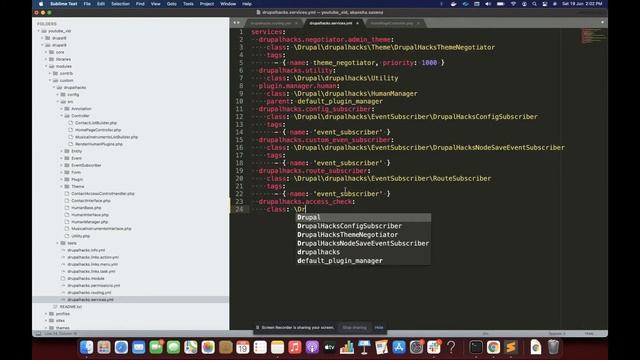Screen dimensions: 640x360
Task: Open Keynote from the dock
Action: [x=364, y=347]
